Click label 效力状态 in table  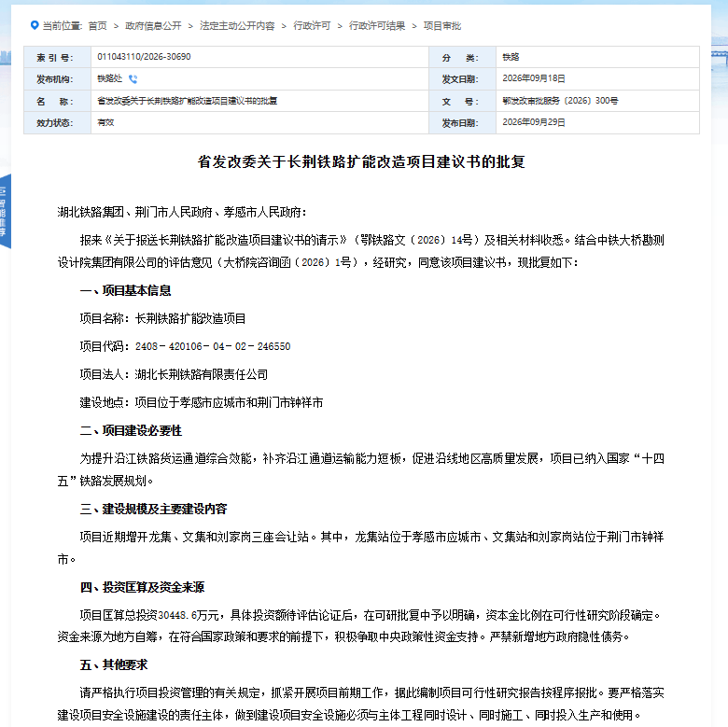point(55,123)
